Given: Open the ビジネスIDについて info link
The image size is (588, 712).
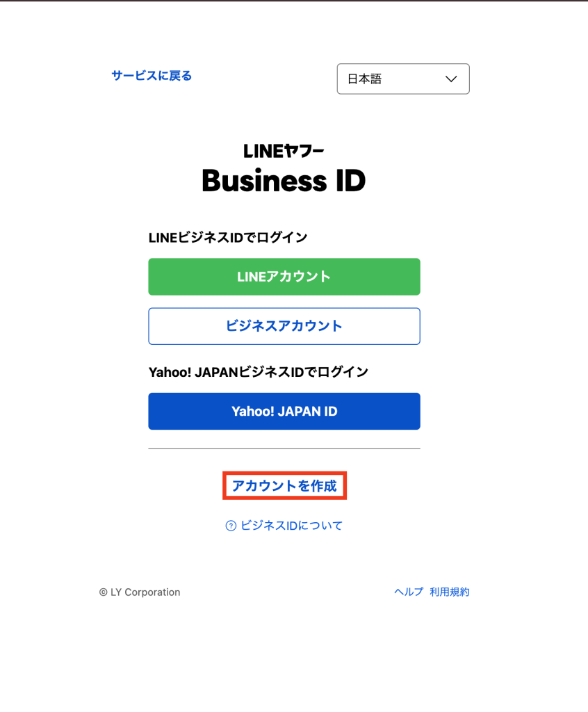Looking at the screenshot, I should [291, 526].
